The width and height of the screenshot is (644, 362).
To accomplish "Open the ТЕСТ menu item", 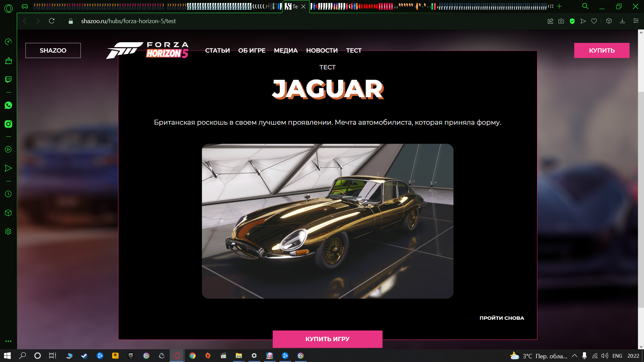I will pyautogui.click(x=354, y=51).
